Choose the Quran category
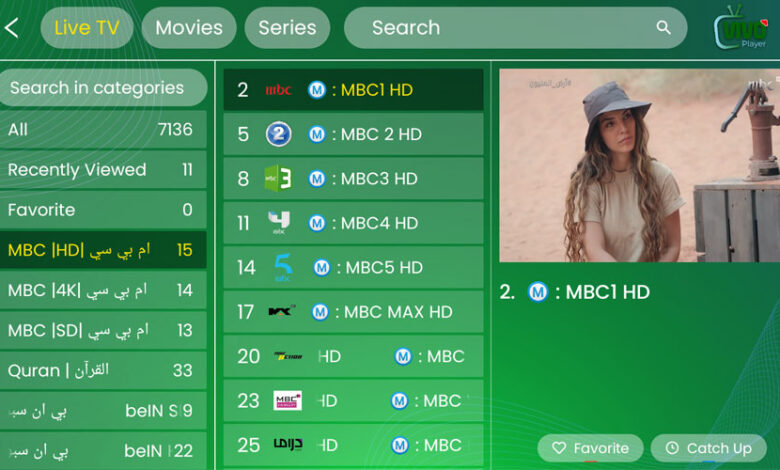The height and width of the screenshot is (470, 780). 102,370
